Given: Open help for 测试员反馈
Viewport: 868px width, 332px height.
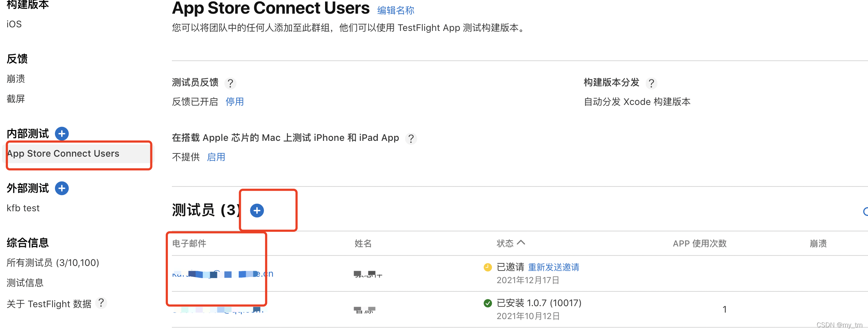Looking at the screenshot, I should [x=230, y=83].
